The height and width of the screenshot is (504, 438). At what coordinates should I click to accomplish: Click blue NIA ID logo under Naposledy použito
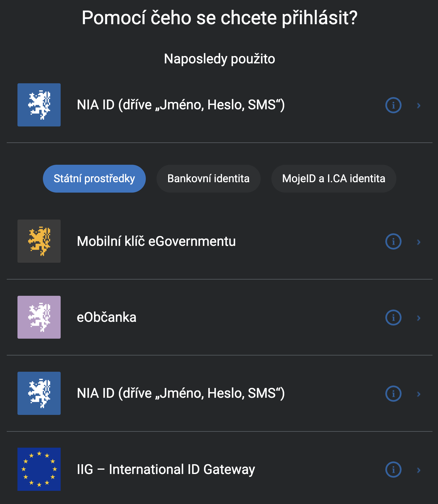pyautogui.click(x=39, y=105)
